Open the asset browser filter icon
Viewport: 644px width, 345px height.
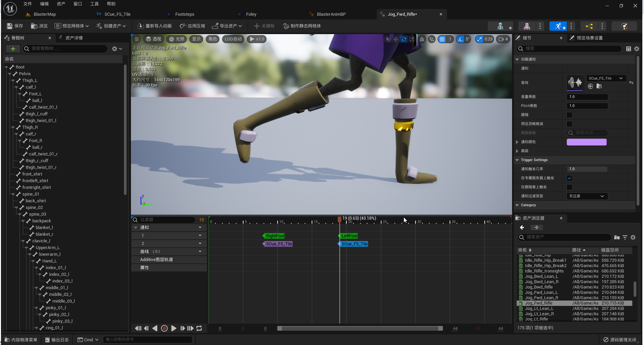625,237
